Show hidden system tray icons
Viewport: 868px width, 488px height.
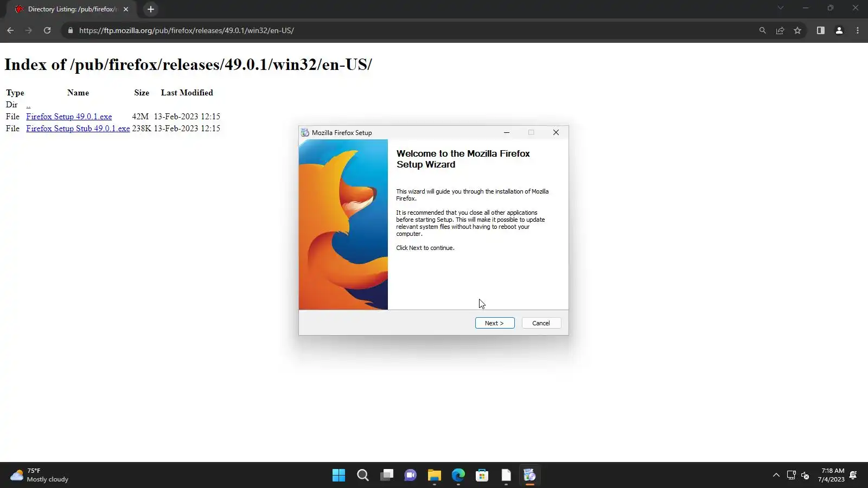[776, 476]
